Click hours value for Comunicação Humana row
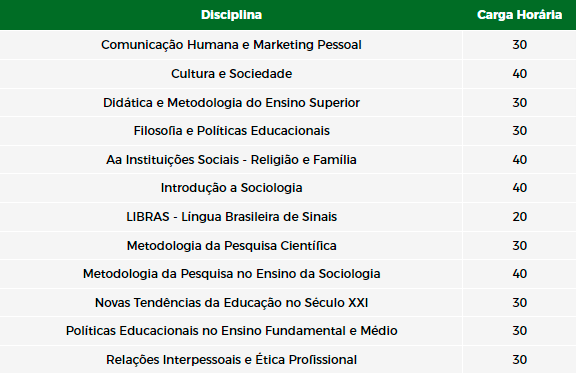576x373 pixels. click(519, 45)
